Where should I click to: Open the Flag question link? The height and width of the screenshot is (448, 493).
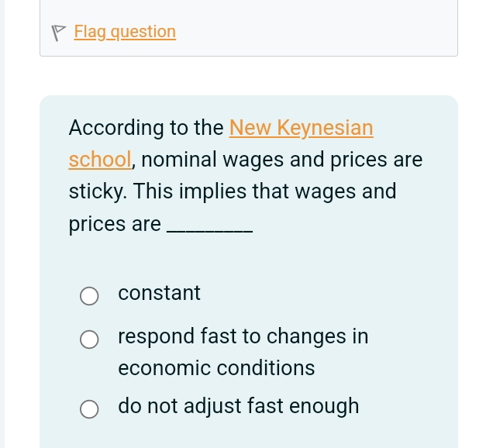point(125,32)
